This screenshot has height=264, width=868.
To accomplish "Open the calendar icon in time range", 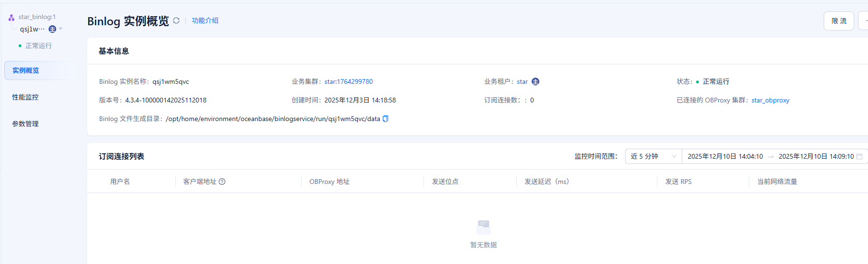I will point(859,156).
